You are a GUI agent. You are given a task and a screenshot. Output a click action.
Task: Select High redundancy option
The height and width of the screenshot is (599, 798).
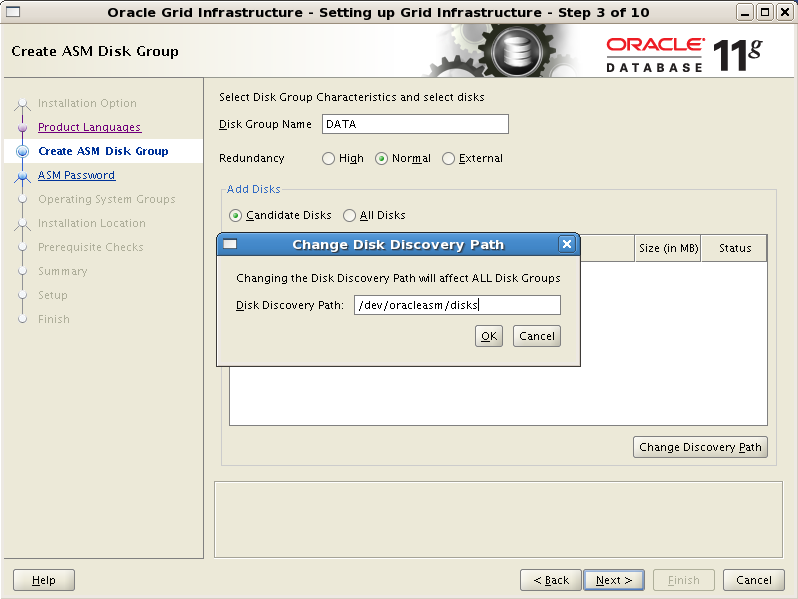[343, 158]
